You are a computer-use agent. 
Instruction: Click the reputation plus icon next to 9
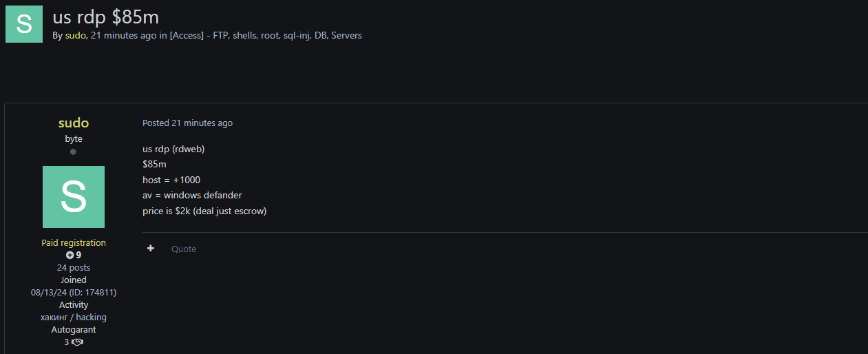pos(70,255)
